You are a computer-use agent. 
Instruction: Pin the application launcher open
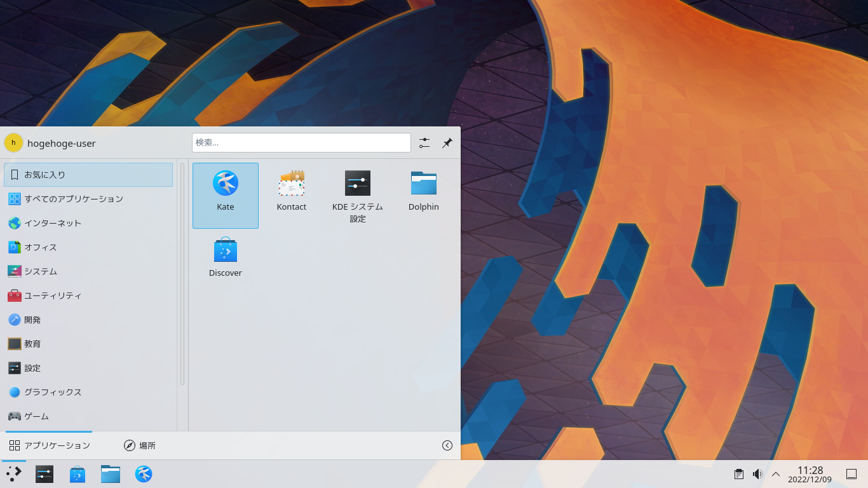pyautogui.click(x=447, y=143)
